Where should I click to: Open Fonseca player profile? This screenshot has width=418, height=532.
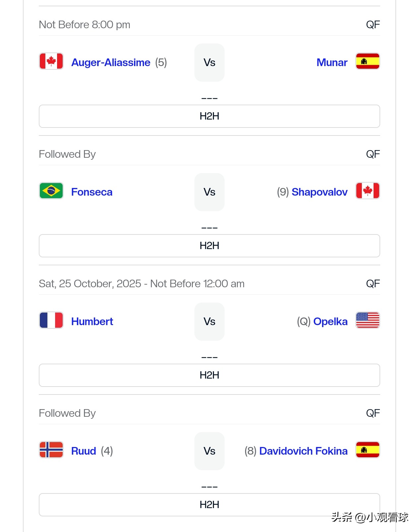[92, 192]
